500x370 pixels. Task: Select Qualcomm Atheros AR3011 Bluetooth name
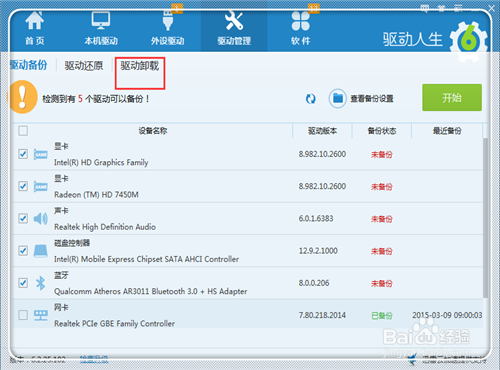[x=151, y=291]
